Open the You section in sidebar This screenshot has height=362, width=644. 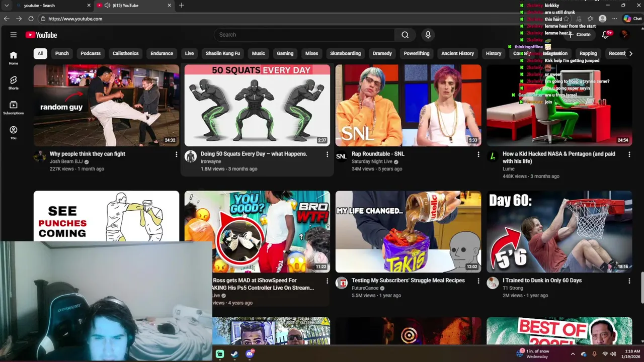[14, 133]
